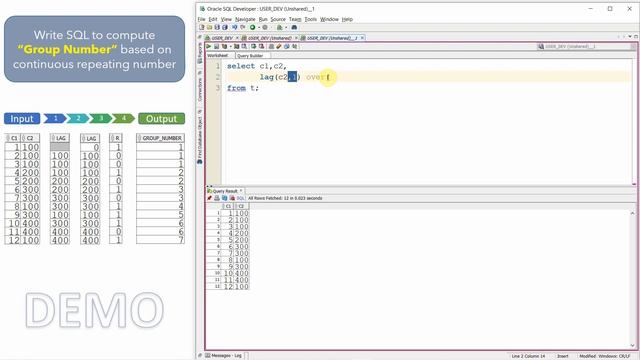
Task: Run Statement with the green play icon
Action: [209, 47]
